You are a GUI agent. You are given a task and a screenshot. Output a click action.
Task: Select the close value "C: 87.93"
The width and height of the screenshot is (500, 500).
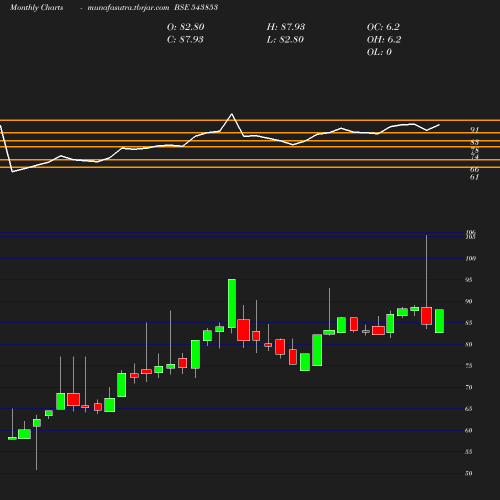point(185,40)
